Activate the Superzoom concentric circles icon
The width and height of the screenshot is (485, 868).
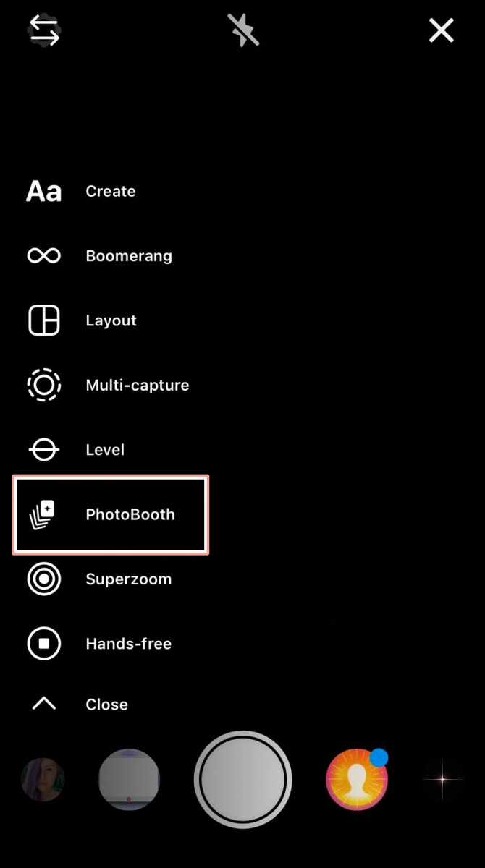pyautogui.click(x=43, y=579)
